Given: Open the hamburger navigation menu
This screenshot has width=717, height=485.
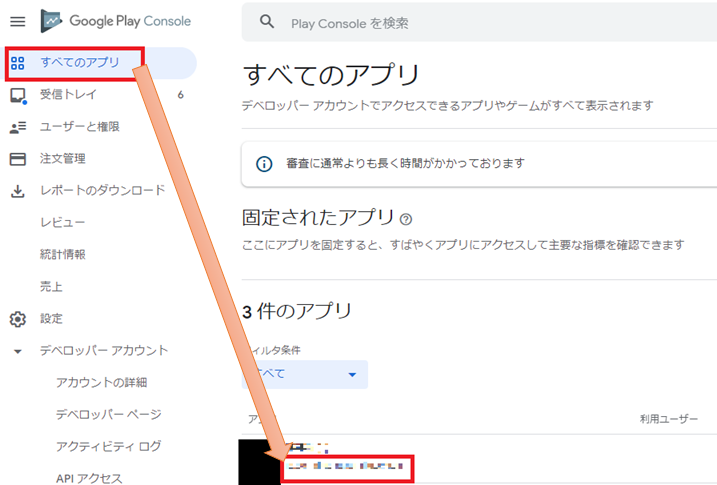Looking at the screenshot, I should click(x=18, y=21).
